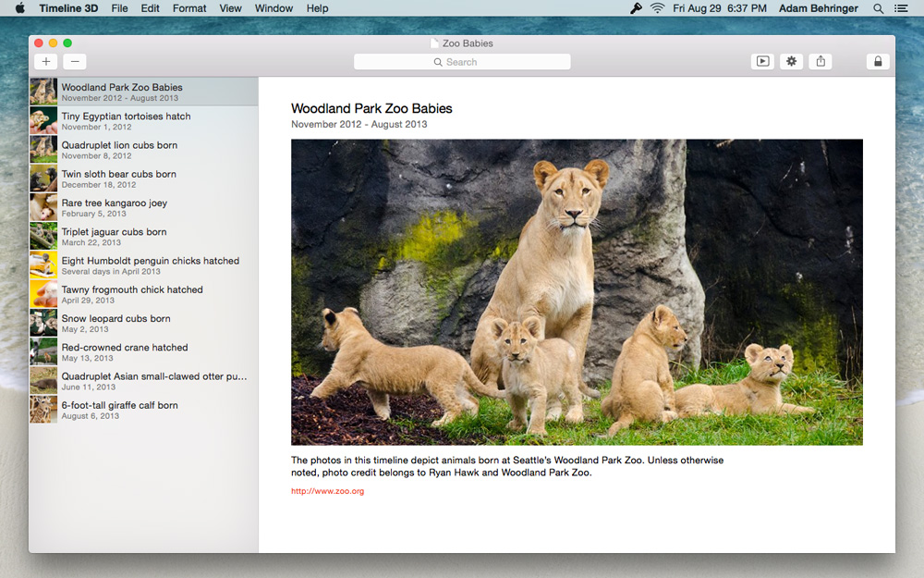Click the Adam Behringer user menu
This screenshot has width=924, height=578.
click(818, 8)
